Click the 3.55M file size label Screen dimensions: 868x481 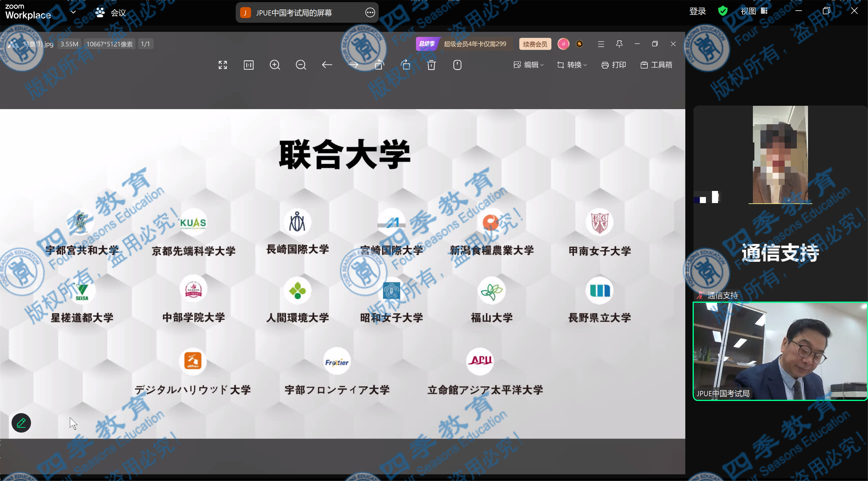69,44
